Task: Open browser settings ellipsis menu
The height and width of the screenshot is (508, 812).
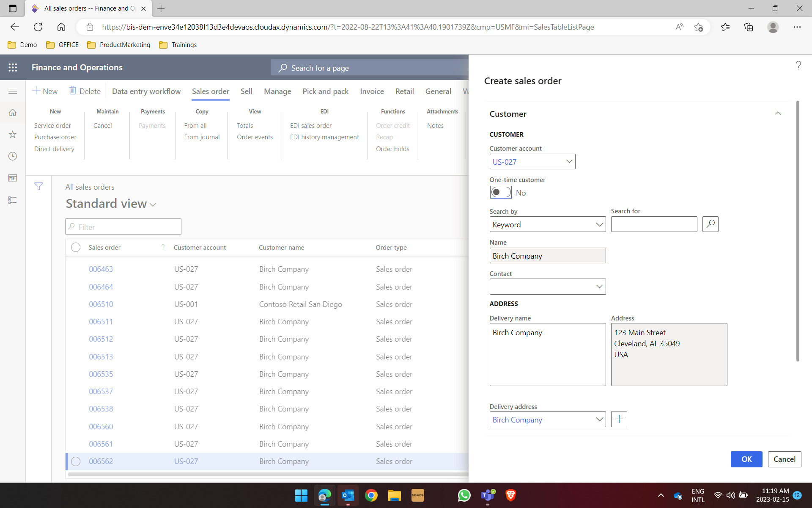Action: (x=797, y=27)
